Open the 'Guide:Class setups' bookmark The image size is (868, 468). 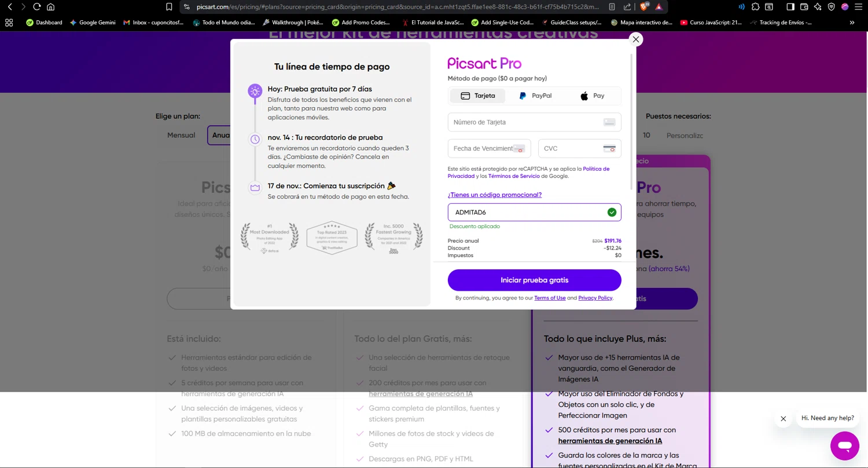pos(572,23)
